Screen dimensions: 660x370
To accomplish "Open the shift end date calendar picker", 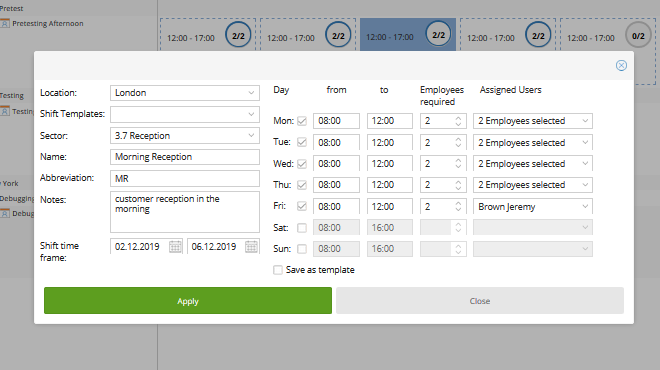I will click(x=251, y=247).
